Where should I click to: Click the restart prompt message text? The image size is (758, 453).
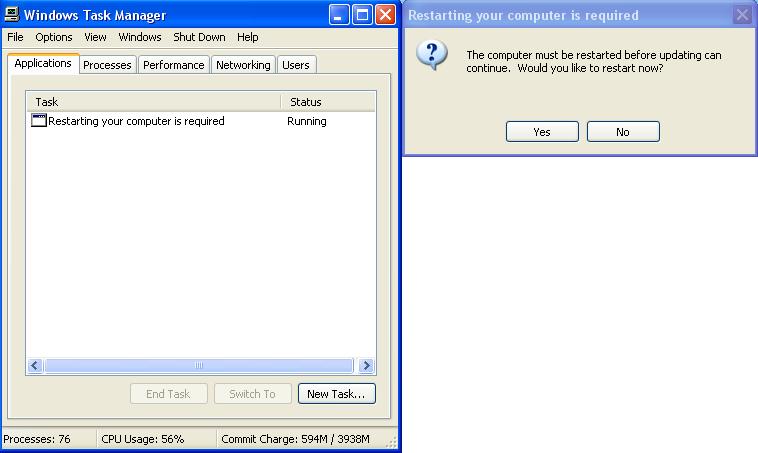594,61
